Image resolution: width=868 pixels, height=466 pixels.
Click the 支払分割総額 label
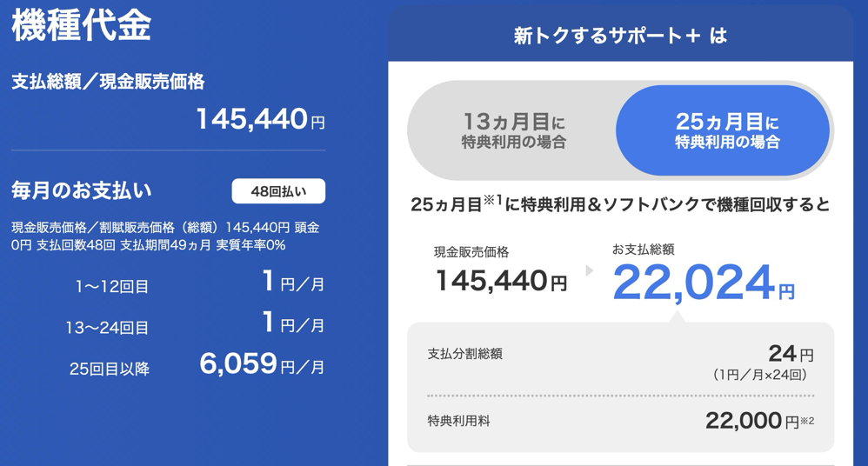pos(464,354)
